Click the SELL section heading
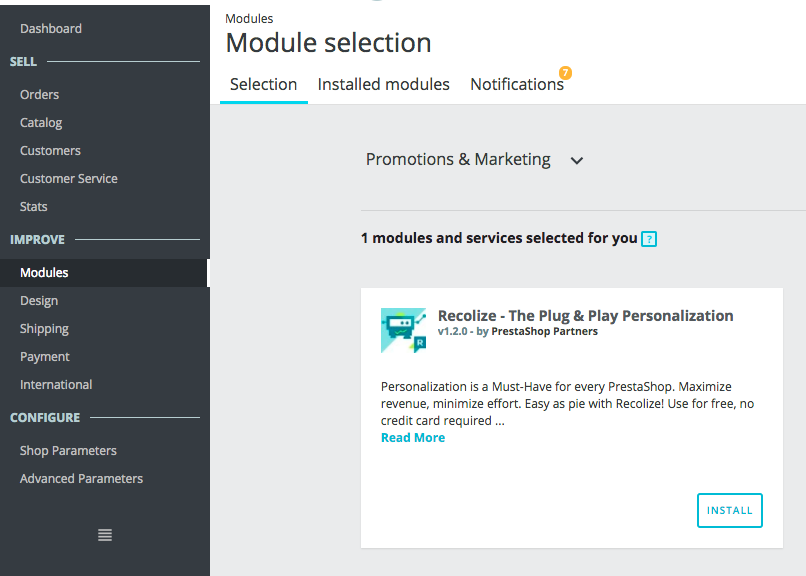Viewport: 806px width, 576px height. tap(23, 62)
